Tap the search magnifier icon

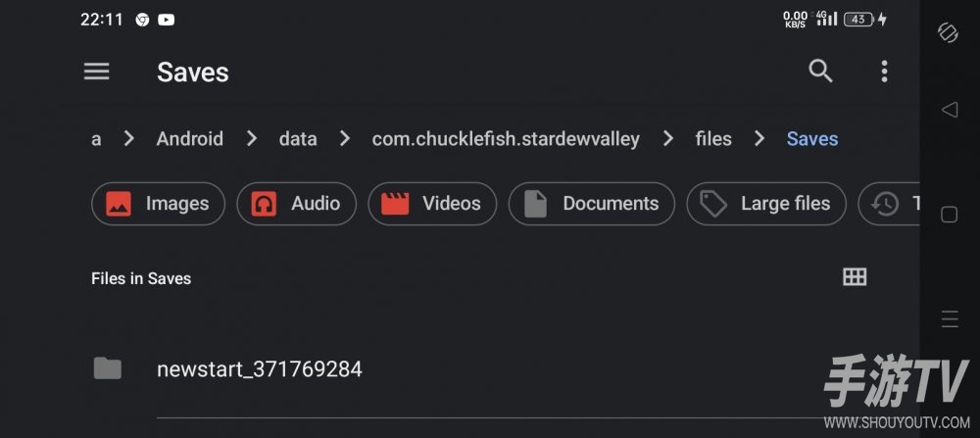click(820, 72)
